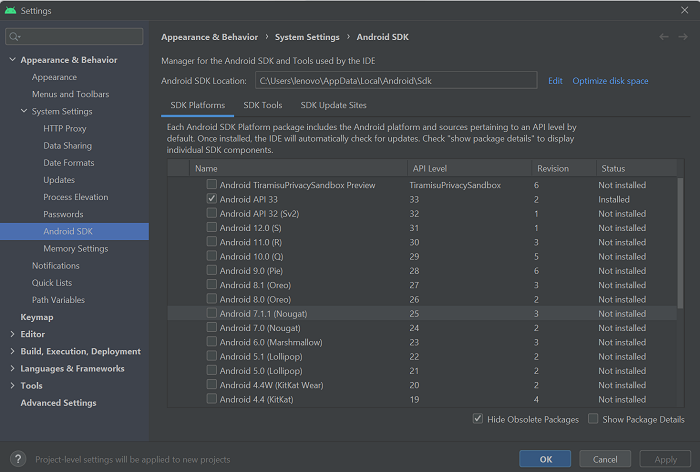Click the forward navigation arrow
Screen dimensions: 700x472
click(683, 37)
